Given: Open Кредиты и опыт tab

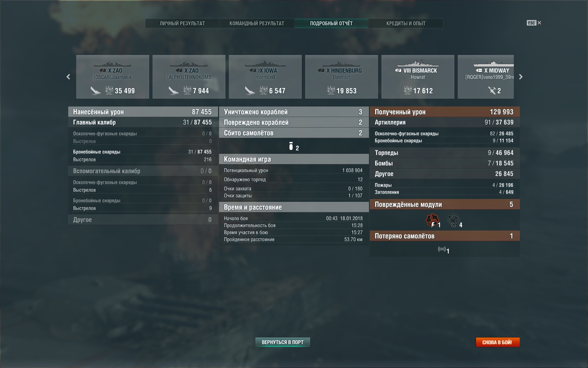Looking at the screenshot, I should (x=406, y=23).
